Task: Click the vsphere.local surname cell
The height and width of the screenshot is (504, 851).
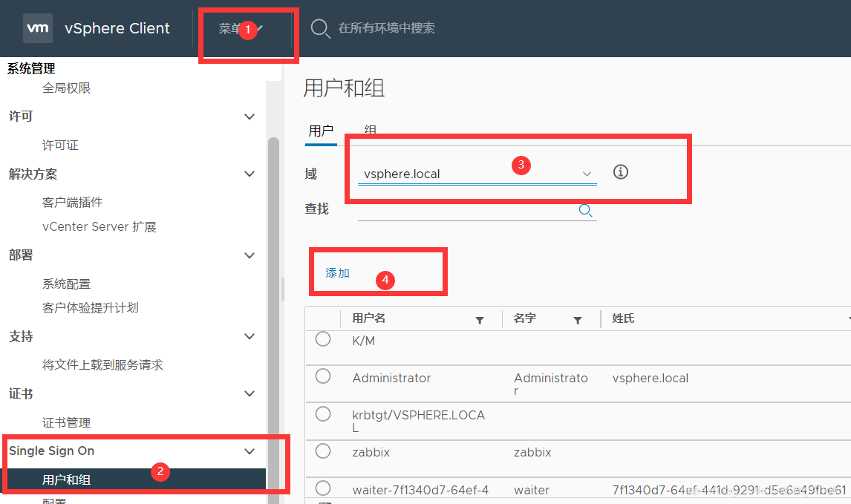Action: pyautogui.click(x=651, y=378)
